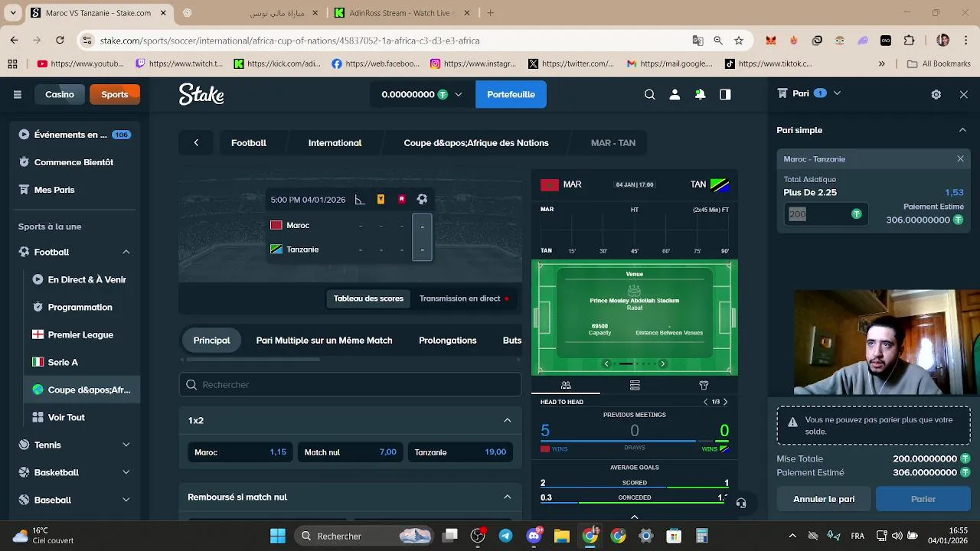Screen dimensions: 980x551
Task: Go to previous venue slide arrow
Action: [606, 364]
